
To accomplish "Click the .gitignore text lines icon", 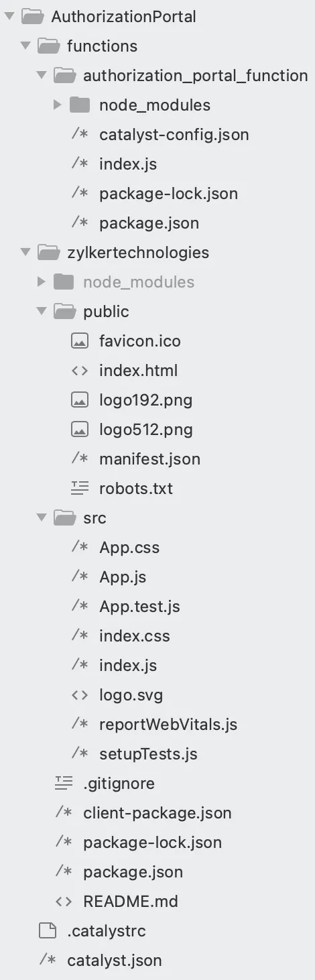I will (64, 784).
